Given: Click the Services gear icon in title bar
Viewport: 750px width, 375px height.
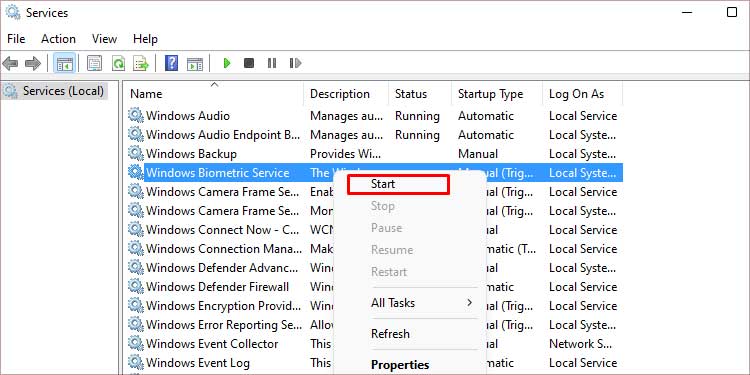Looking at the screenshot, I should pyautogui.click(x=13, y=12).
